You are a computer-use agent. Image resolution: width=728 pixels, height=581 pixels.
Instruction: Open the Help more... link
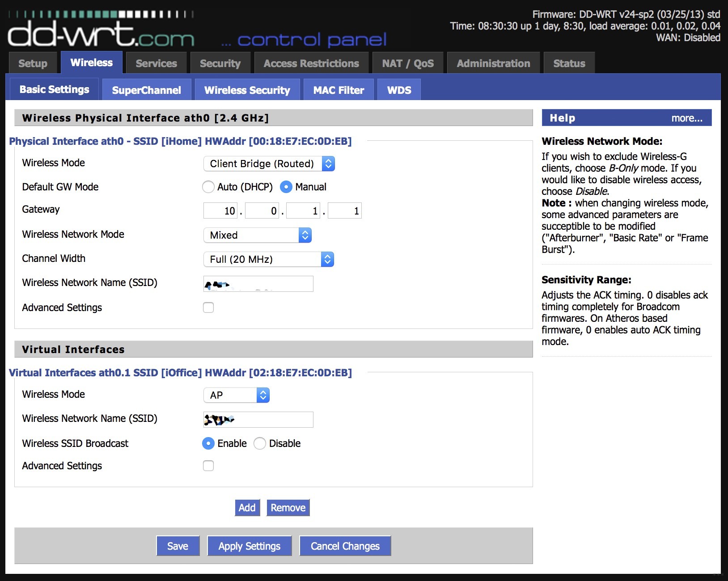tap(686, 118)
